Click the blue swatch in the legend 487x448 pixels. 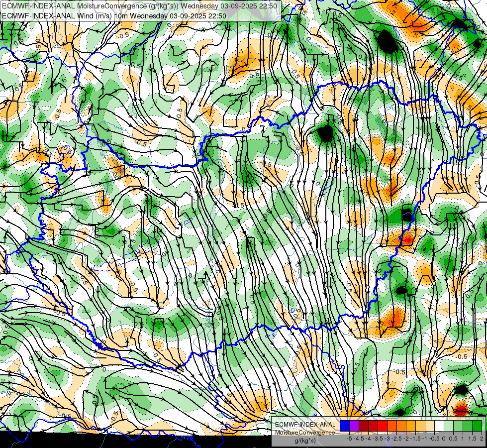coord(345,426)
